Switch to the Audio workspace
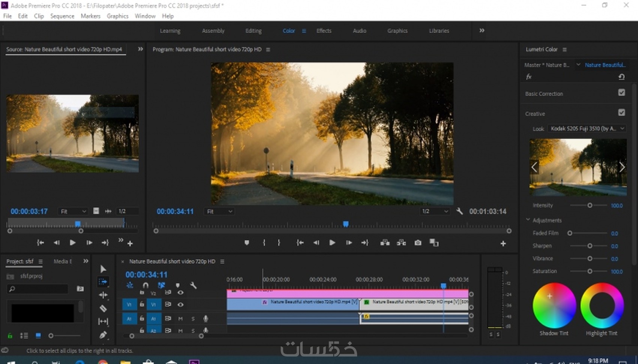 point(359,31)
